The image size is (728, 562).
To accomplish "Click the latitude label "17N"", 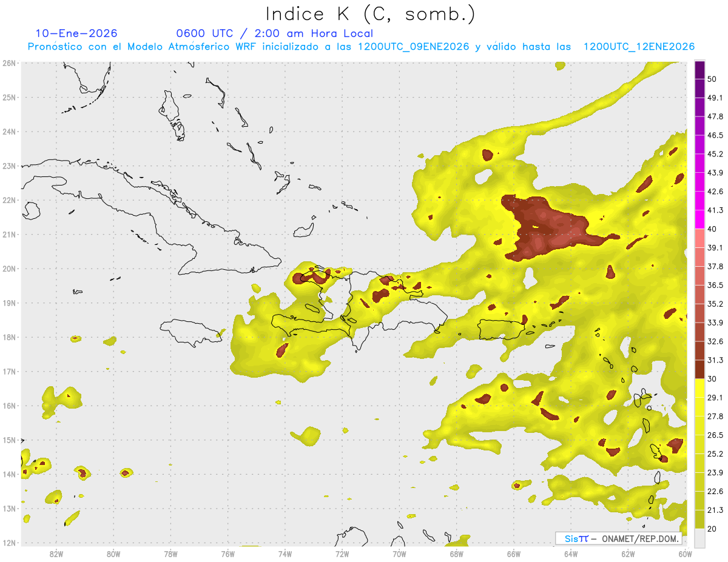I will click(x=9, y=372).
